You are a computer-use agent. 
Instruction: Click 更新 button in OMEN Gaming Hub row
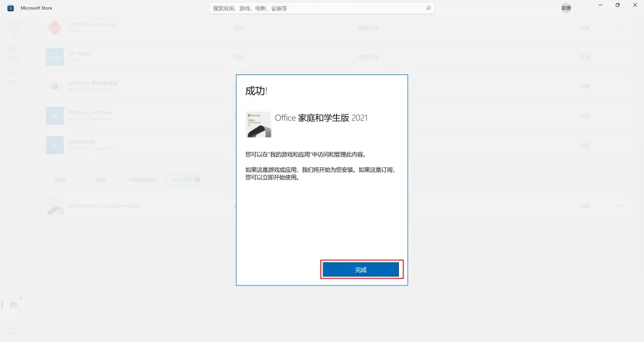pyautogui.click(x=585, y=28)
